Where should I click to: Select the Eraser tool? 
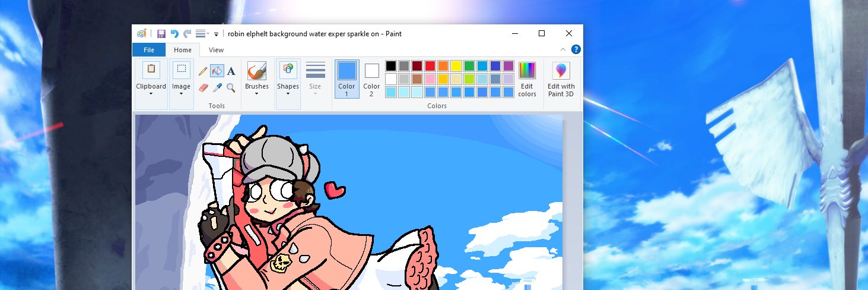(203, 87)
